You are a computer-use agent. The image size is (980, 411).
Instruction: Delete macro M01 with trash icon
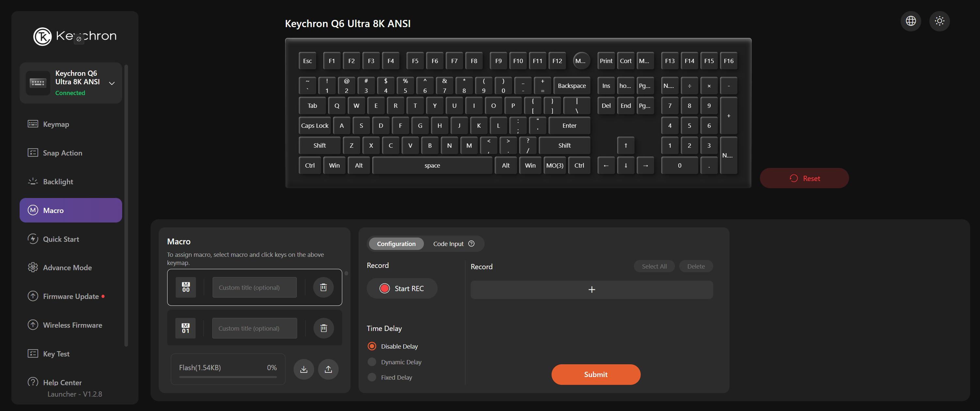pos(323,328)
